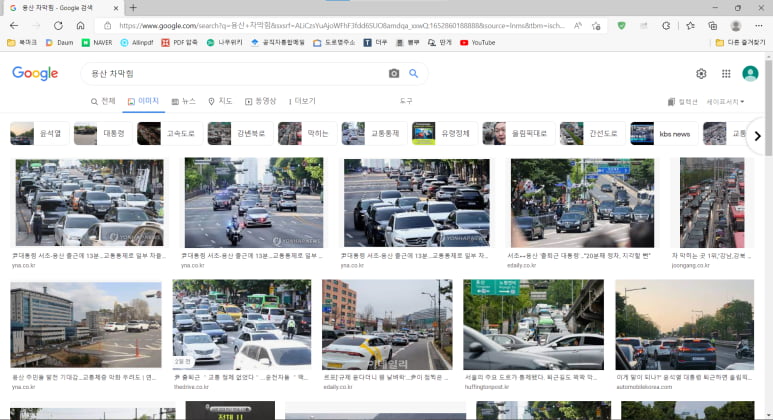Click the address bar URL
Screen dimensions: 773x420
pyautogui.click(x=341, y=26)
